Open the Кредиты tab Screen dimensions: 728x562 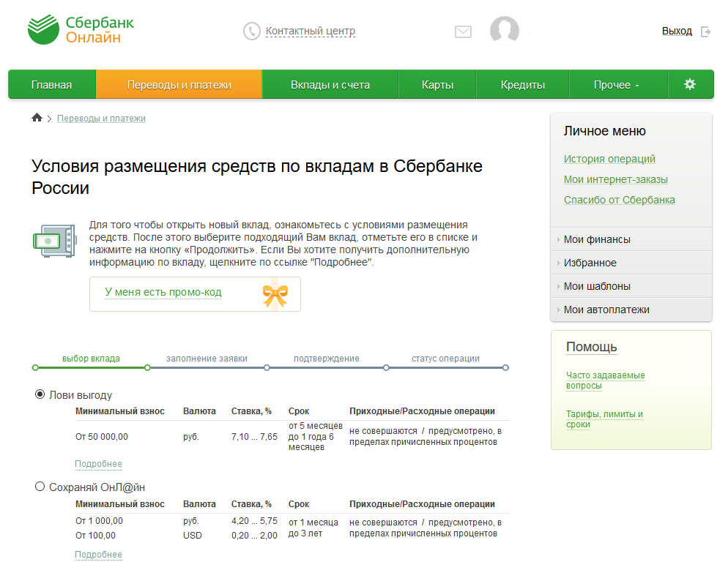tap(523, 85)
